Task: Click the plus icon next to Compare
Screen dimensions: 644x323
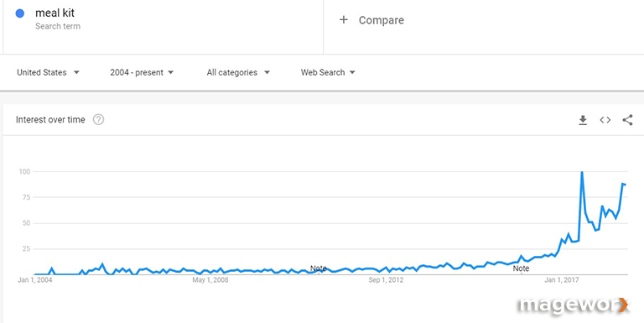Action: coord(343,20)
